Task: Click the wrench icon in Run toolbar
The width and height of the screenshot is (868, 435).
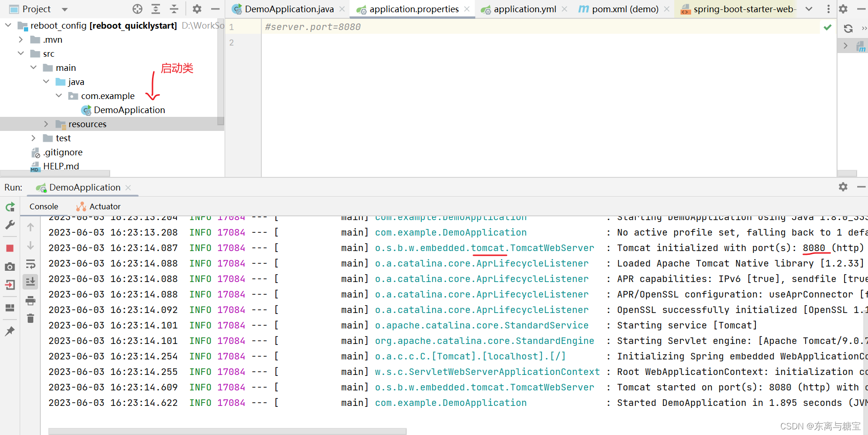Action: (x=10, y=225)
